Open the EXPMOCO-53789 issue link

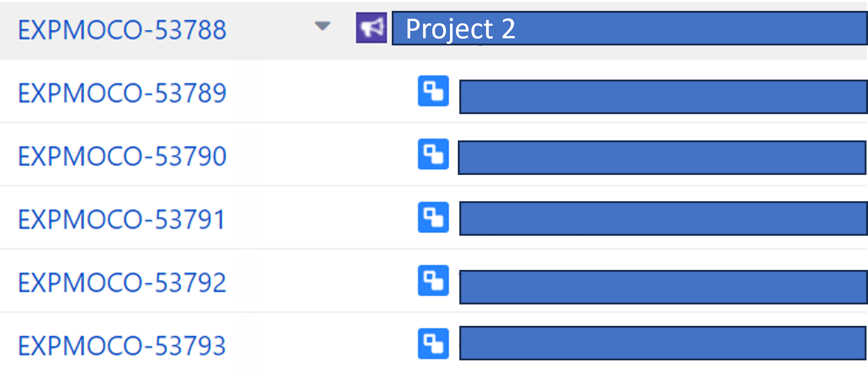tap(121, 93)
